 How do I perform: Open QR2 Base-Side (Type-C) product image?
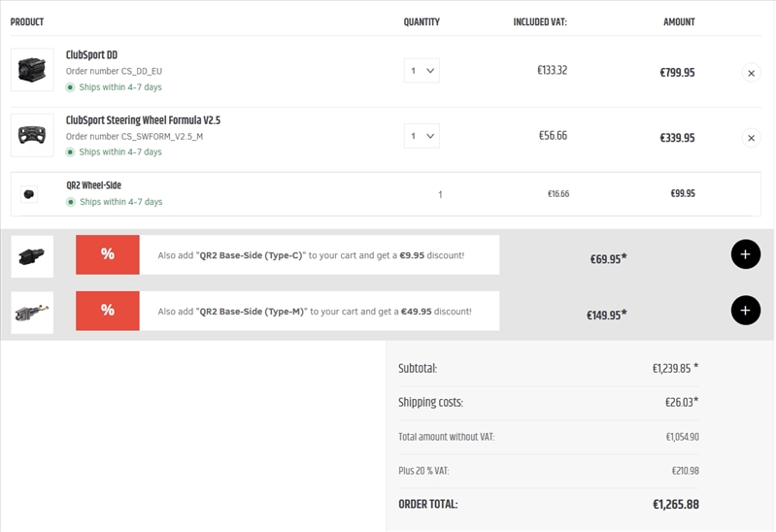coord(32,255)
